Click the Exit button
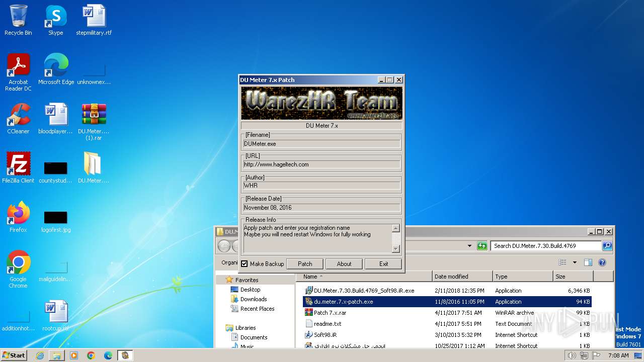The image size is (644, 362). click(x=383, y=264)
